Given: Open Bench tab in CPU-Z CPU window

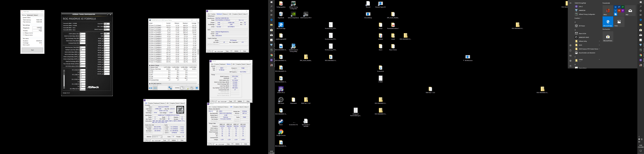Looking at the screenshot, I should (x=178, y=103).
